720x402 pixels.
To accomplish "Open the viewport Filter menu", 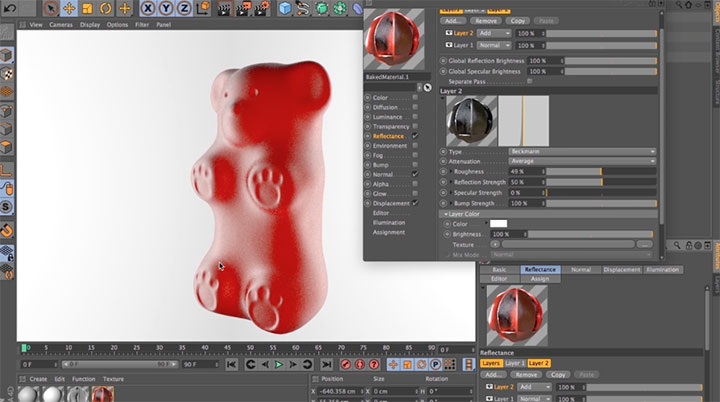I will (x=142, y=25).
